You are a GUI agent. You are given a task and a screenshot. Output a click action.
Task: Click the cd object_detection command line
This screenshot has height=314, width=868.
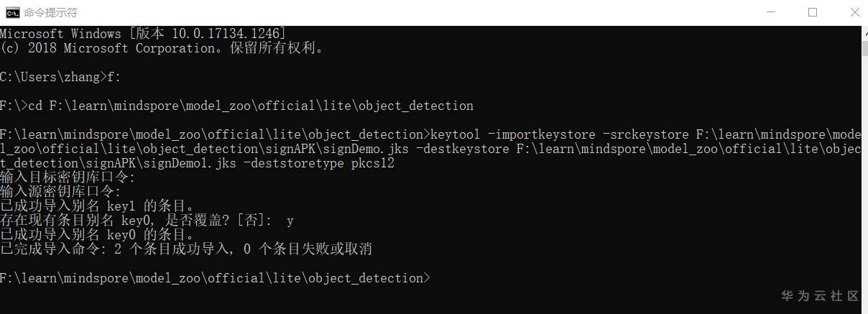[237, 106]
